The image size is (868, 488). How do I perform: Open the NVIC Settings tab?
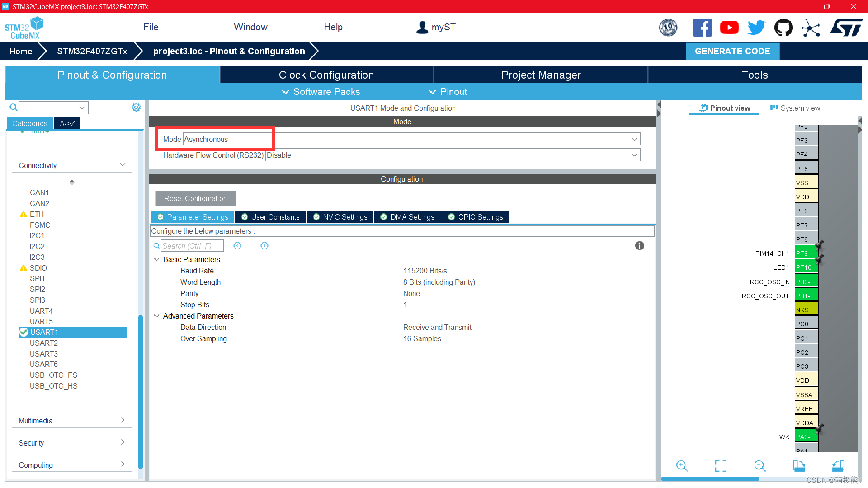coord(340,217)
